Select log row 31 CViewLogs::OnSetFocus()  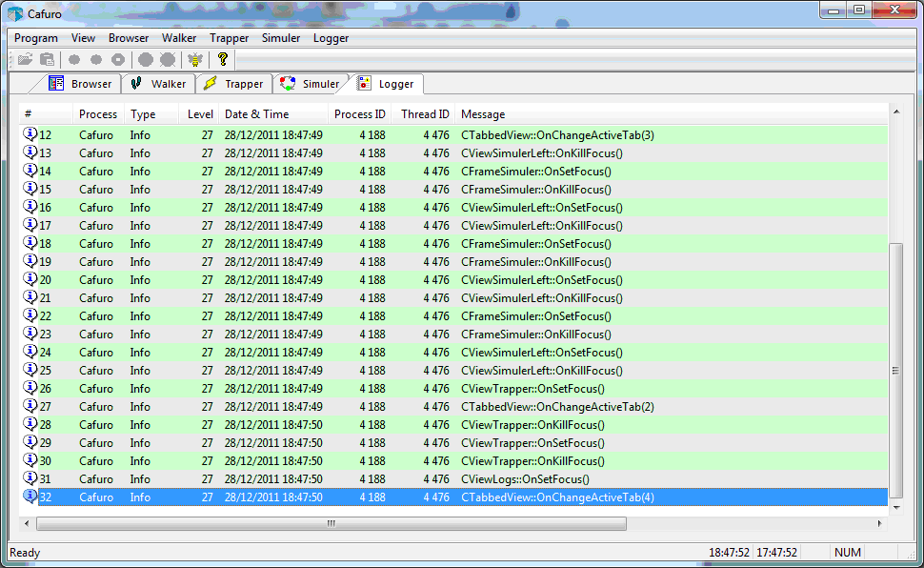coord(525,479)
